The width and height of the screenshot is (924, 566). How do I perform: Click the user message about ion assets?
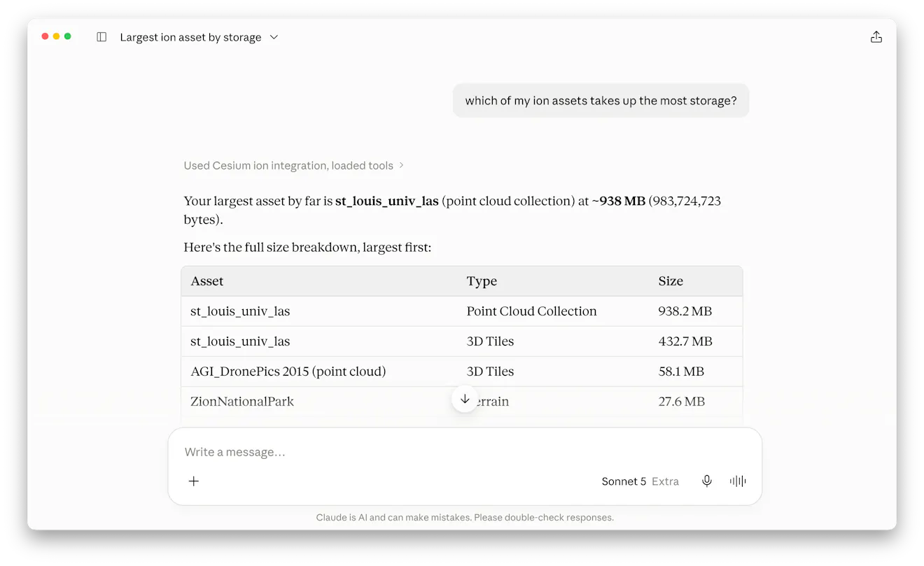601,101
